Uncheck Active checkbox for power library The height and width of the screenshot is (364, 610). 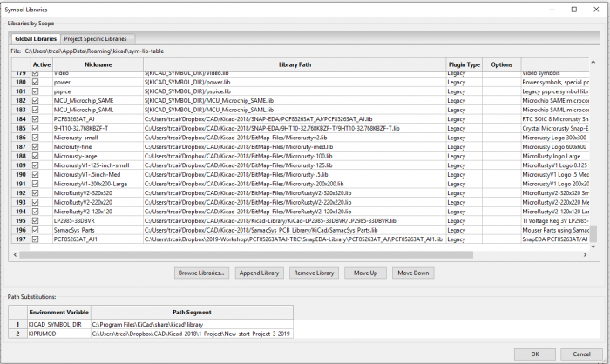click(36, 82)
